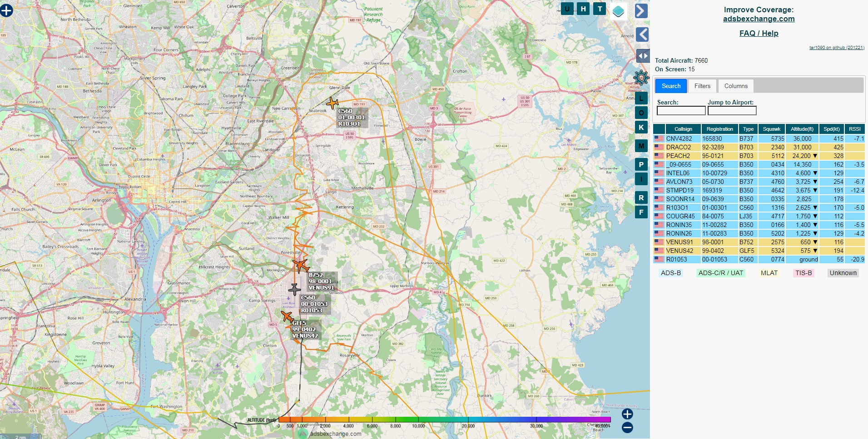Toggle the U map button
The image size is (868, 439).
click(x=567, y=9)
